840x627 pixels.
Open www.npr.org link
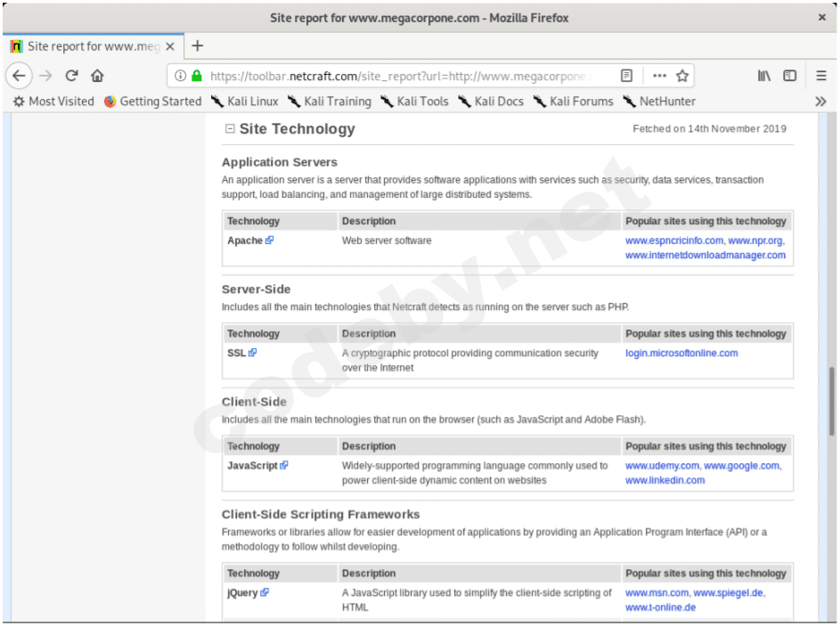coord(755,241)
